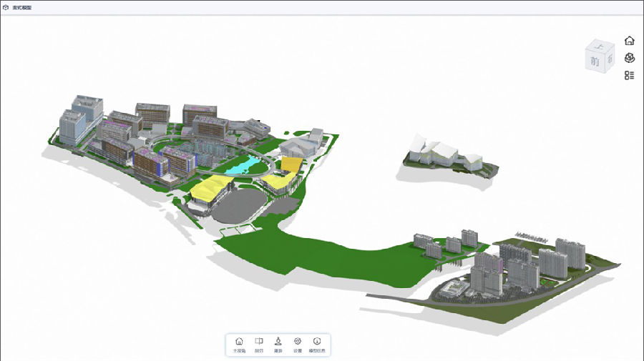Click the home icon at top right
This screenshot has height=361, width=644.
(x=629, y=41)
